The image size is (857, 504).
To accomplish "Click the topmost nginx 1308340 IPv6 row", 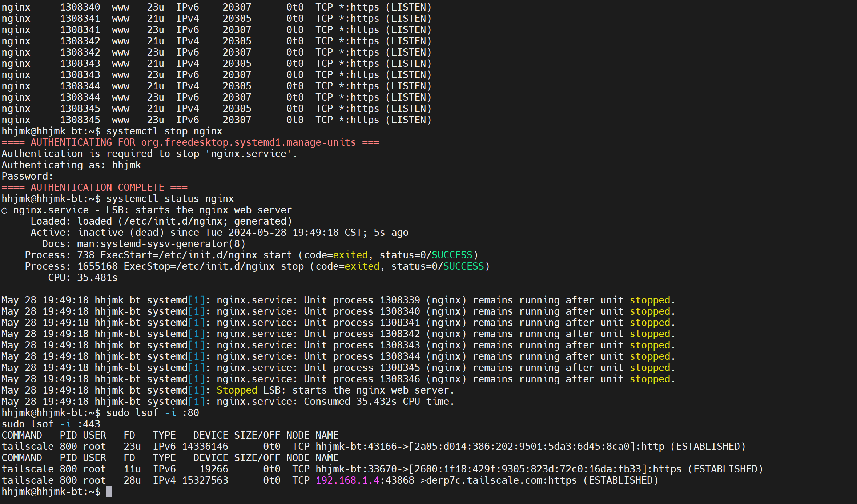I will 217,7.
